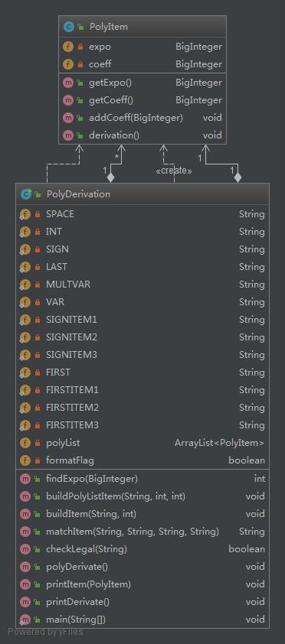This screenshot has height=644, width=285.
Task: Click the method icon beside derivation()
Action: click(68, 135)
